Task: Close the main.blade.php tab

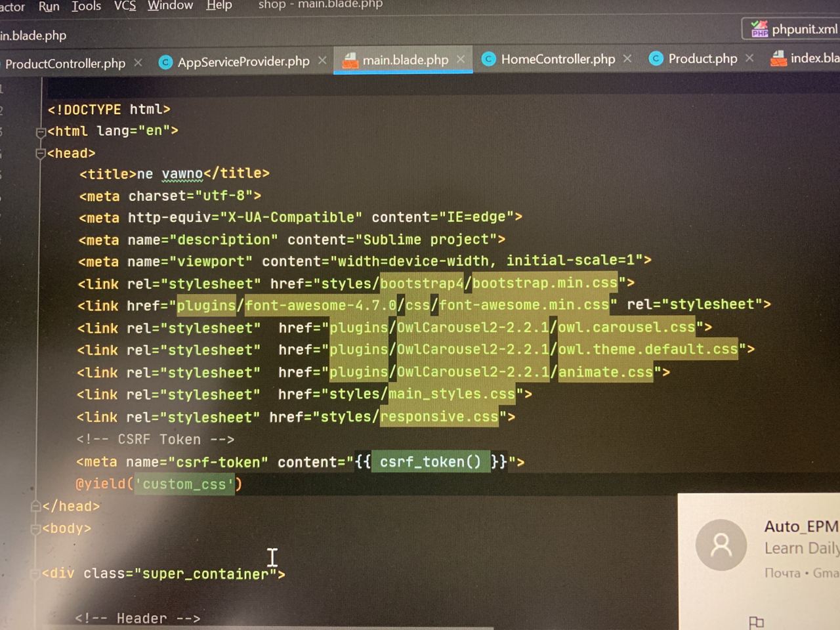Action: tap(461, 59)
